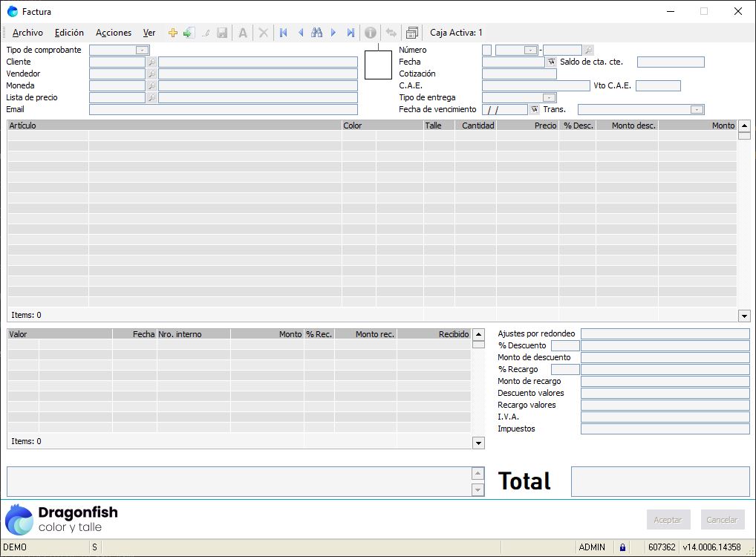Click the Cantidad column header
Viewport: 756px width, 557px height.
pyautogui.click(x=476, y=126)
